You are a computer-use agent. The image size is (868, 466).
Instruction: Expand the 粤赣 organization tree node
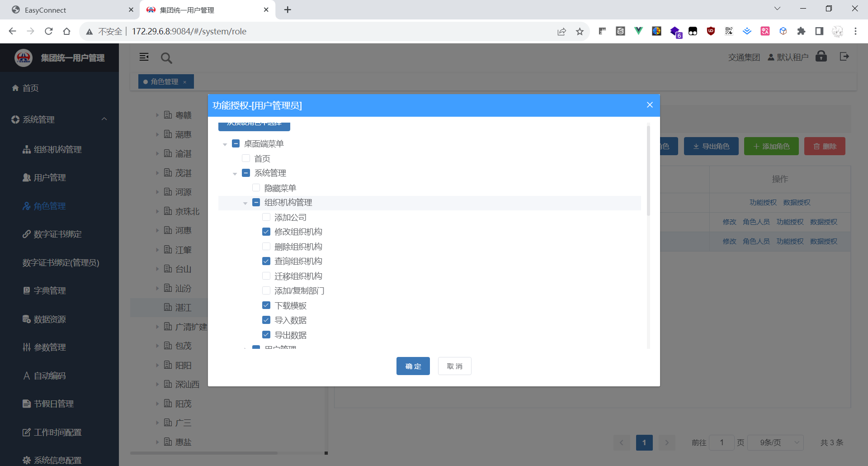157,115
